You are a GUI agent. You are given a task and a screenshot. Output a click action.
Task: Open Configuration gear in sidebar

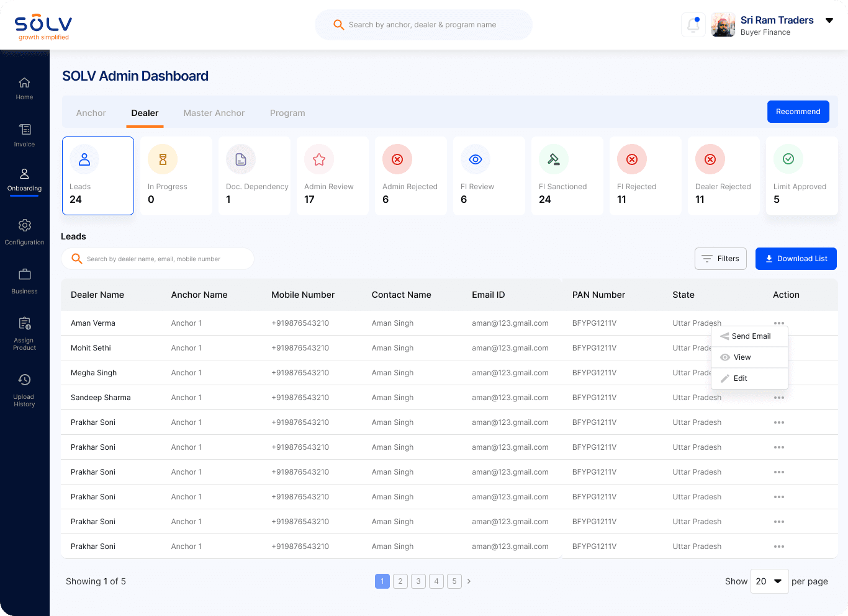[25, 225]
